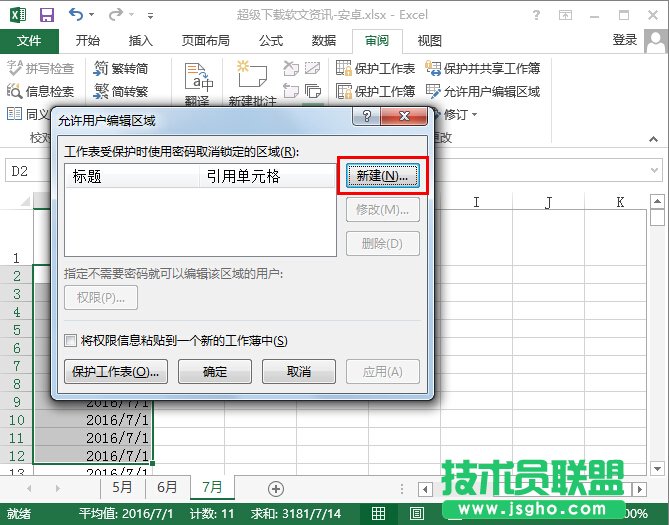669x525 pixels.
Task: Click the 新建(N)... button
Action: pos(382,175)
